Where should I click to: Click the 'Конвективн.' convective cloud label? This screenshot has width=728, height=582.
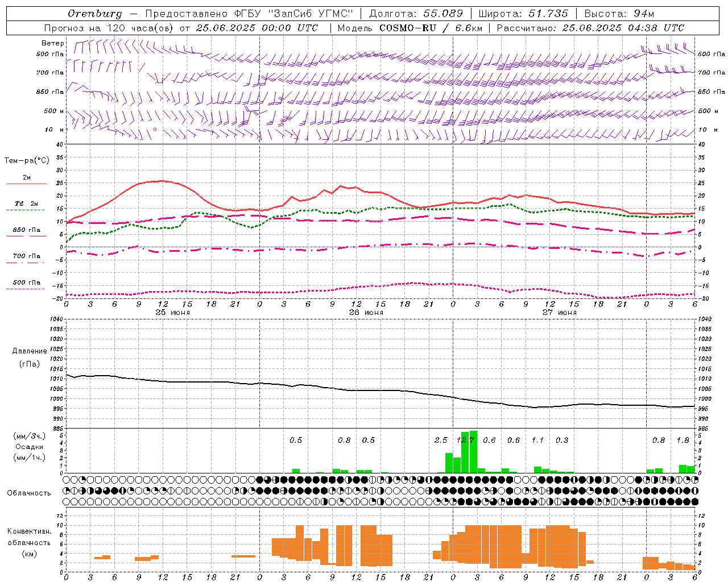[30, 531]
